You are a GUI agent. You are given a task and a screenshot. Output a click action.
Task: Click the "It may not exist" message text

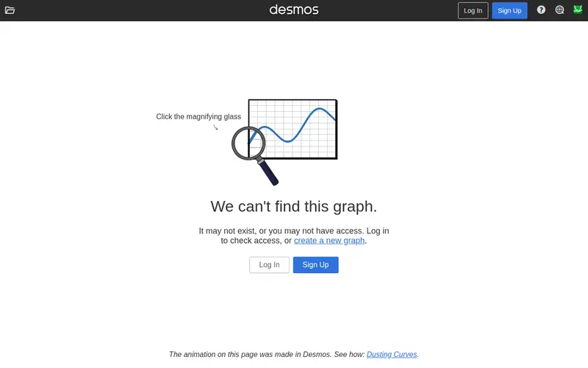294,236
